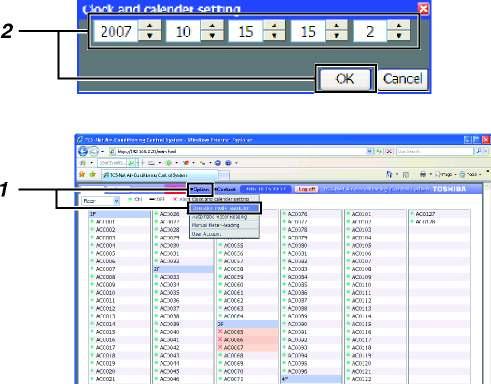Click the year field showing 2007
The image size is (491, 384).
[x=116, y=31]
